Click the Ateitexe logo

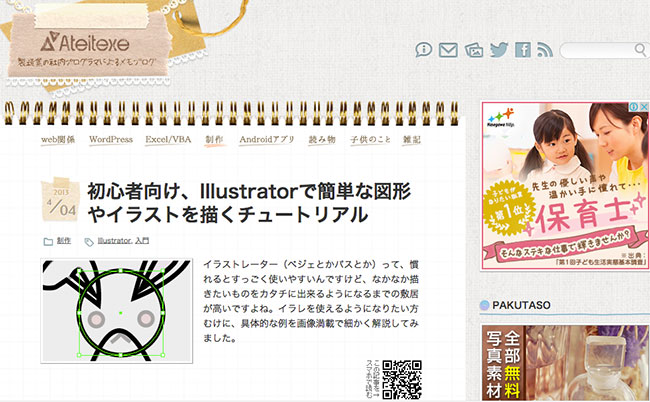85,41
